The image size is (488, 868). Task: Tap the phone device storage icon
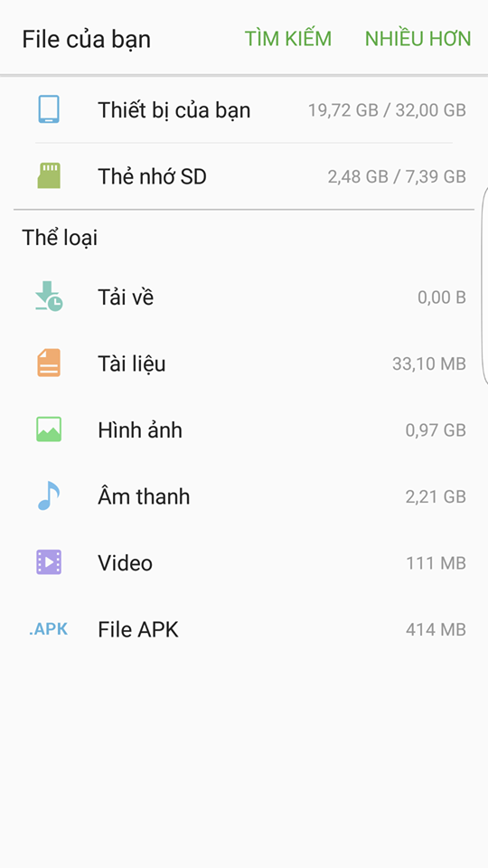pos(49,109)
